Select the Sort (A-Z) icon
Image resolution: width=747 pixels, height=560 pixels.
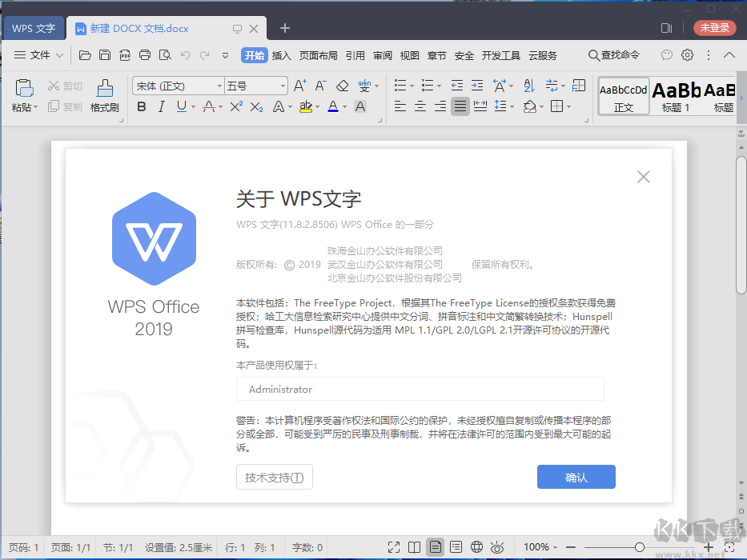528,86
